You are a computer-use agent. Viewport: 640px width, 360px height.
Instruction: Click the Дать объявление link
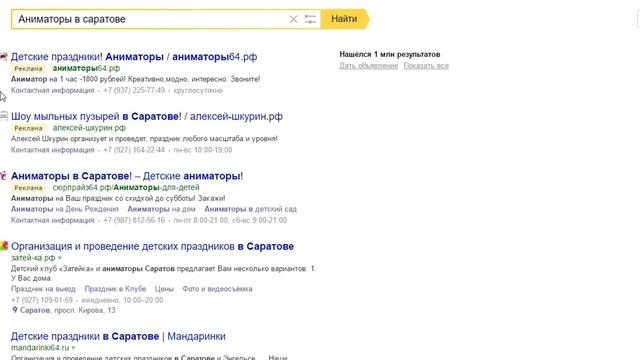[369, 66]
